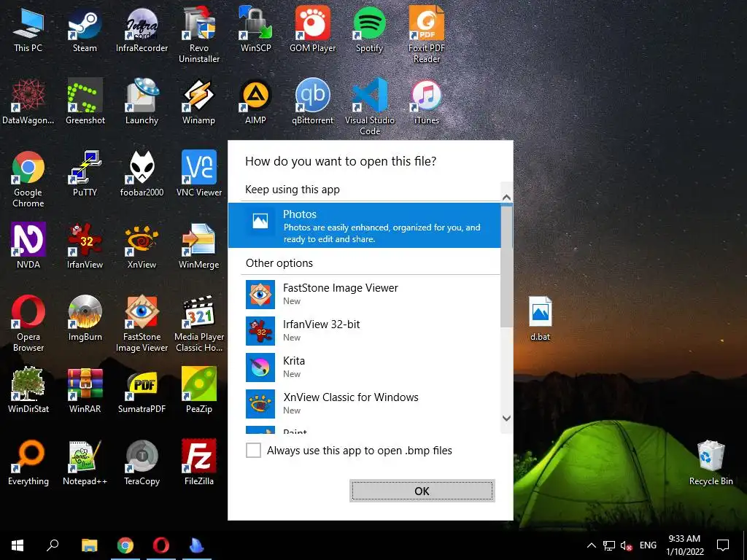Screen dimensions: 747x560
Task: Click the dialog list scroll-down arrow
Action: tap(506, 419)
